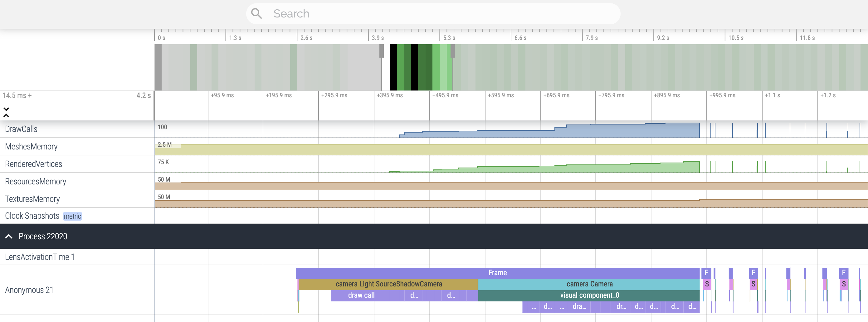Open the TexturesMemory track row

pyautogui.click(x=32, y=199)
